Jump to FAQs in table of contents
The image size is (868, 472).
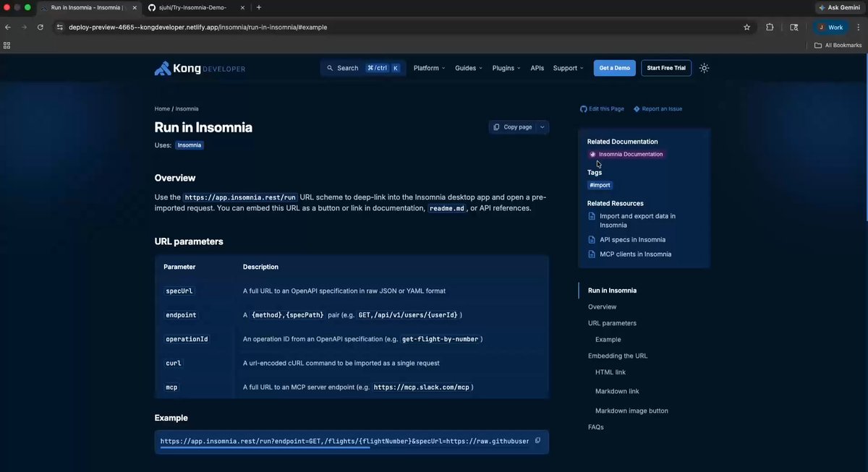point(595,427)
